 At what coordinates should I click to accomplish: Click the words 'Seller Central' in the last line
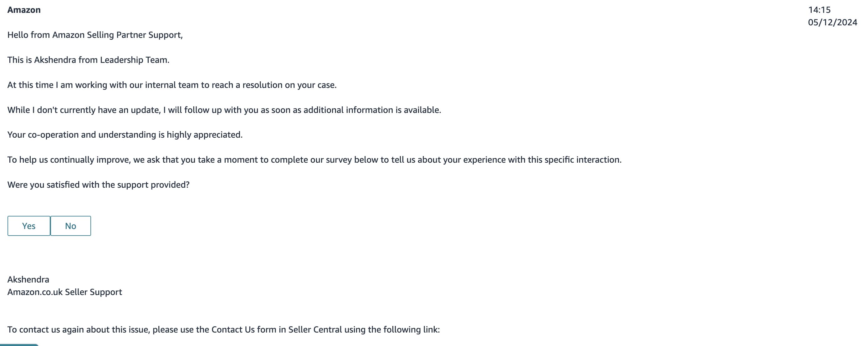tap(315, 329)
